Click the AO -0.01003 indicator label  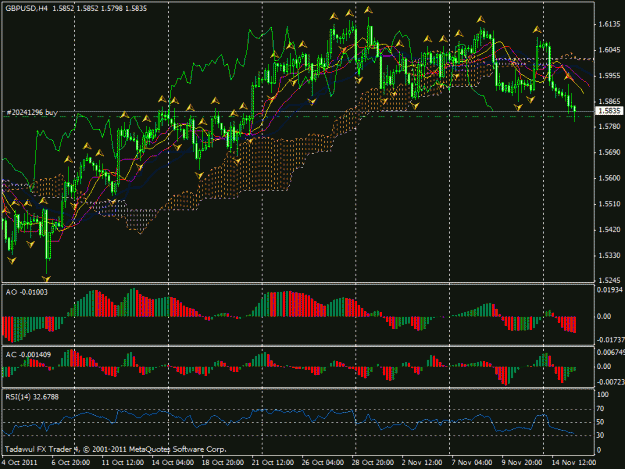tap(27, 292)
